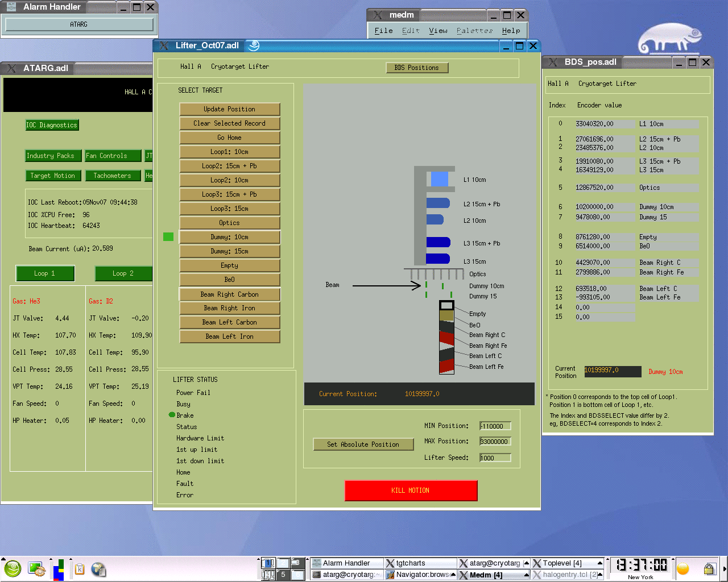Click the Clear Selected Record button

point(230,123)
